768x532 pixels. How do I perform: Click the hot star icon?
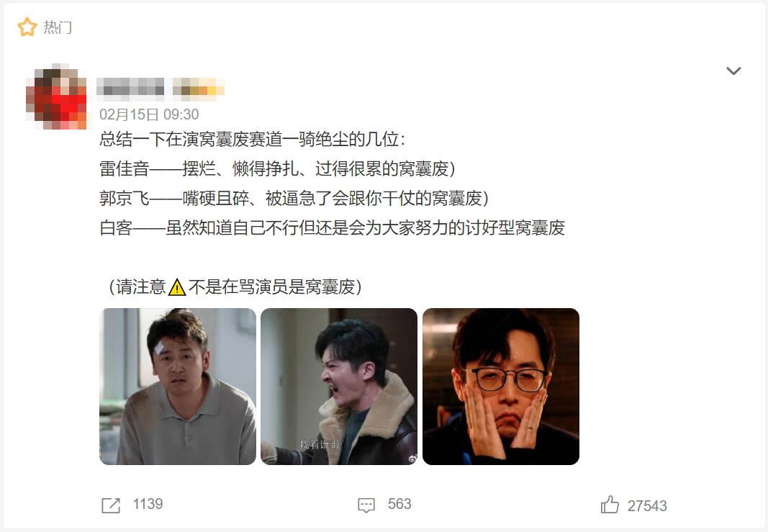click(27, 27)
